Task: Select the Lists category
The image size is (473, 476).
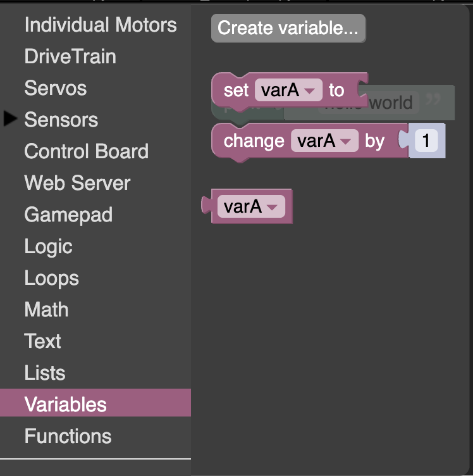Action: 44,373
